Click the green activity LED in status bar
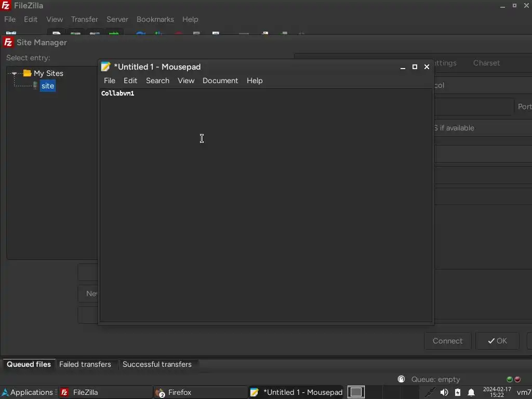Image resolution: width=532 pixels, height=399 pixels. (x=509, y=379)
